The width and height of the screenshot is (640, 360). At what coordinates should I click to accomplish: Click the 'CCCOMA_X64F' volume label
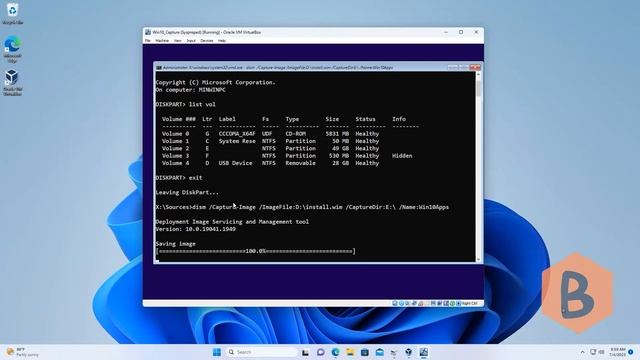coord(237,134)
